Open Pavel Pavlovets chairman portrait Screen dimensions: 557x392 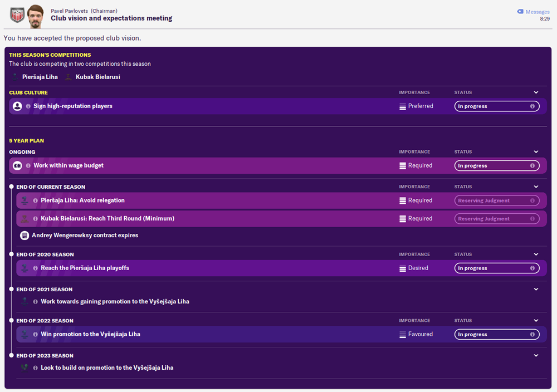tap(35, 16)
